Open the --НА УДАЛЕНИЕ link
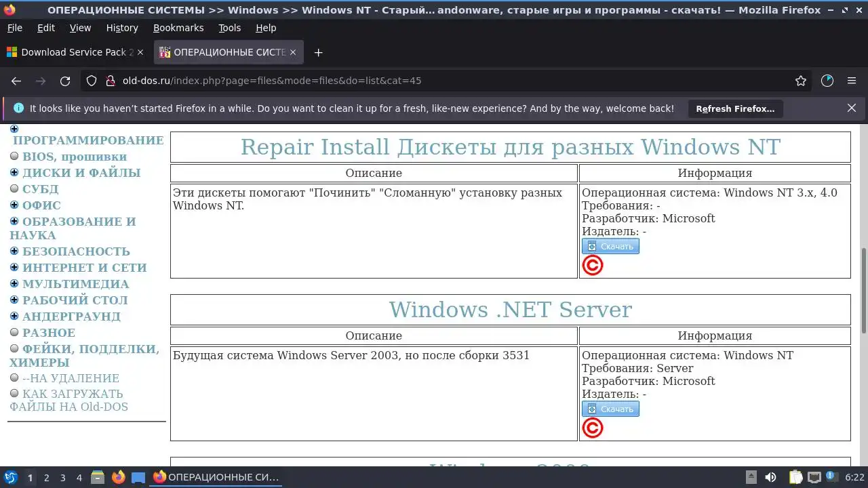This screenshot has width=868, height=488. (71, 378)
